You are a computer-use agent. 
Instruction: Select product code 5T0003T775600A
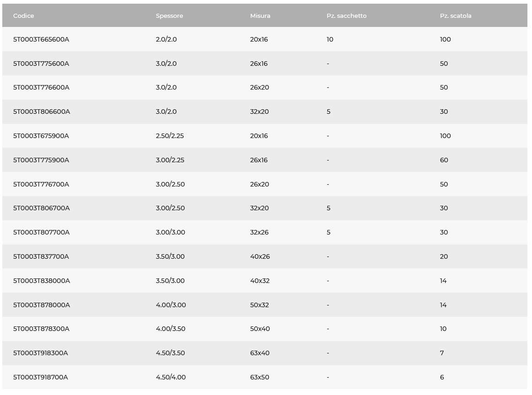[41, 64]
